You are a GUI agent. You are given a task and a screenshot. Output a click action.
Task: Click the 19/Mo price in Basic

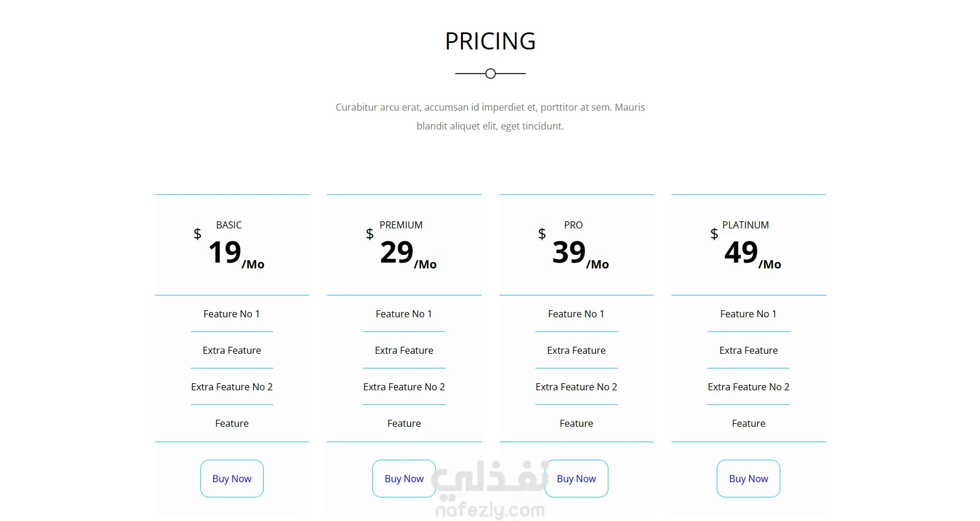[236, 254]
